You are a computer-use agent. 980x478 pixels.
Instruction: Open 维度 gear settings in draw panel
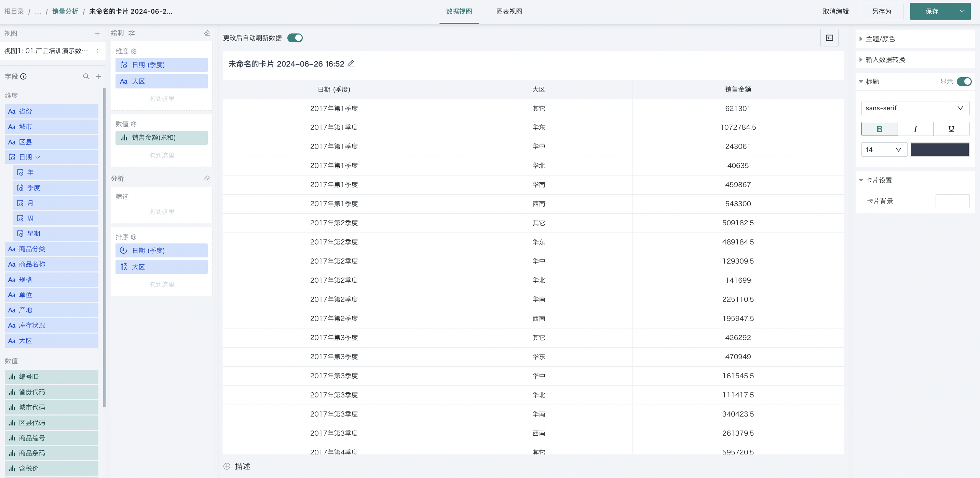pos(134,51)
